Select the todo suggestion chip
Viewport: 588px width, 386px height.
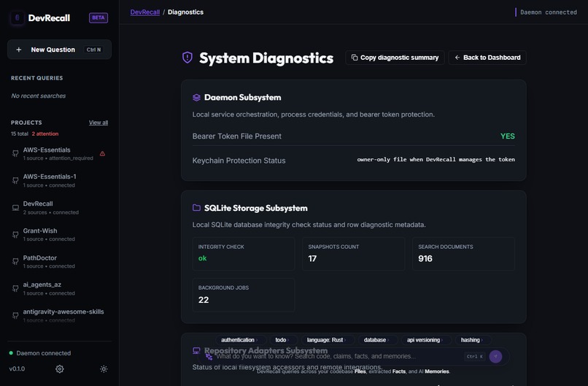click(x=283, y=340)
